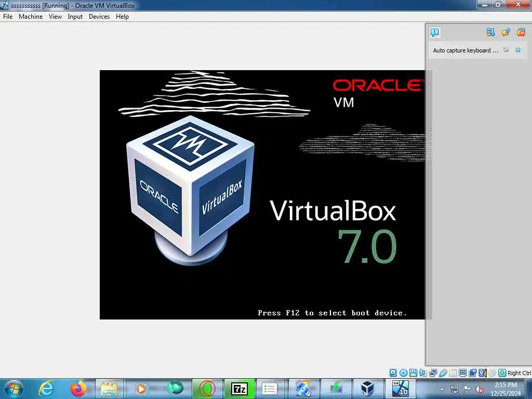Click the green globe browser taskbar icon
The image size is (532, 399).
point(175,388)
